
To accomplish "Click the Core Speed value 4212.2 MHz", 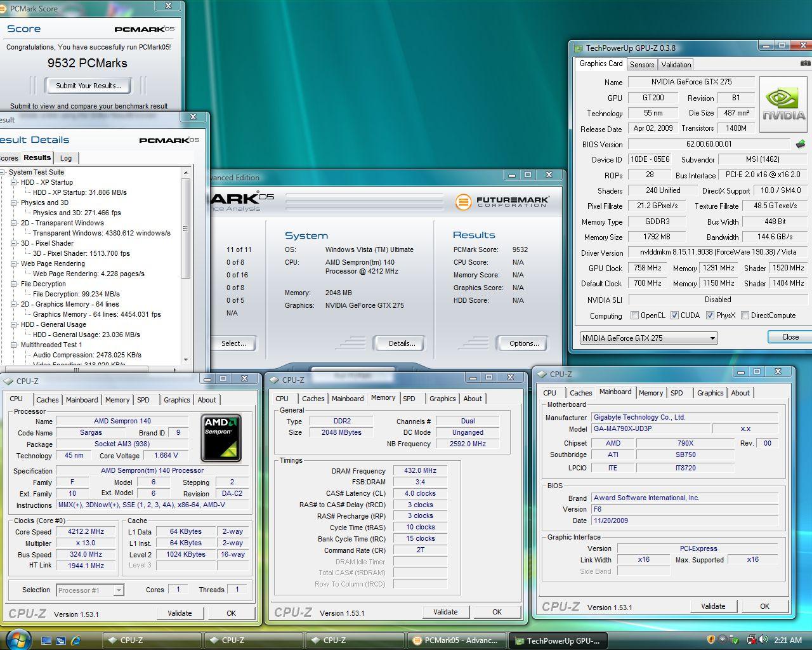I will (x=86, y=532).
